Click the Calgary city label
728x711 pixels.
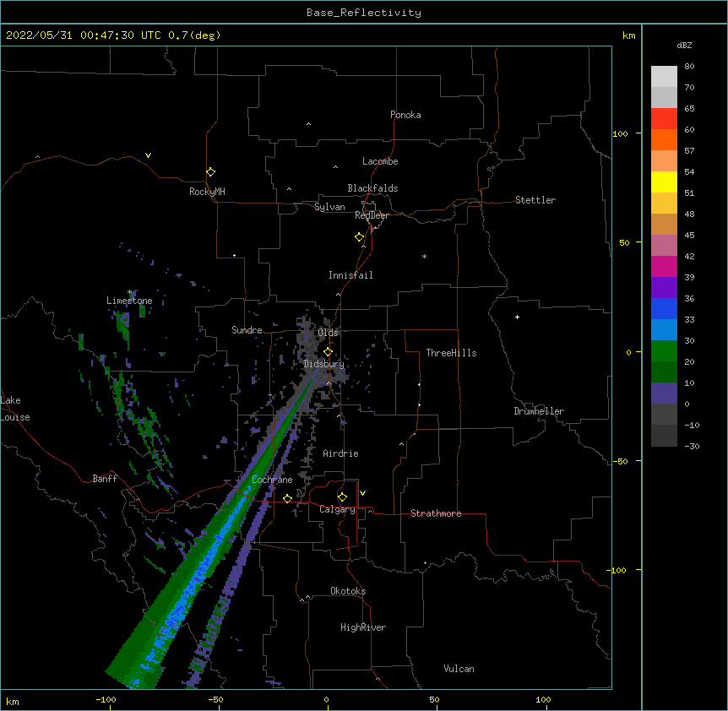337,509
